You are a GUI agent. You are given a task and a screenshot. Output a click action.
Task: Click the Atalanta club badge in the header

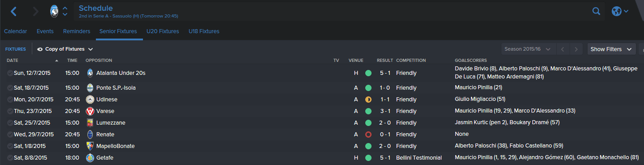click(x=55, y=11)
